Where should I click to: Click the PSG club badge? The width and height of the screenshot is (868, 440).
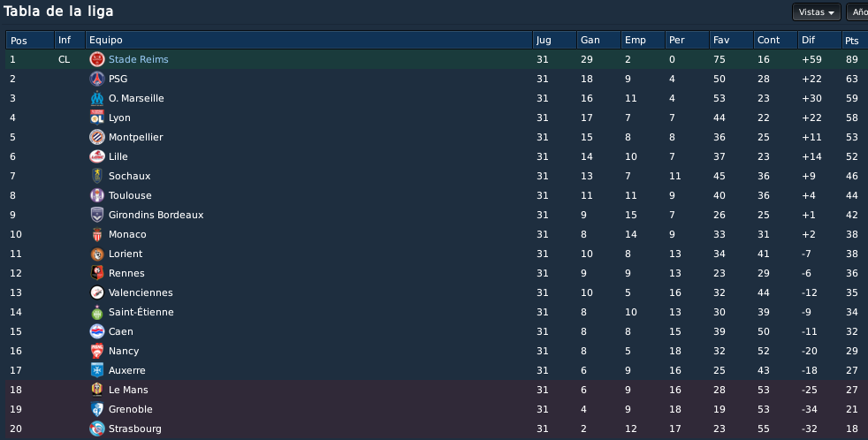97,79
